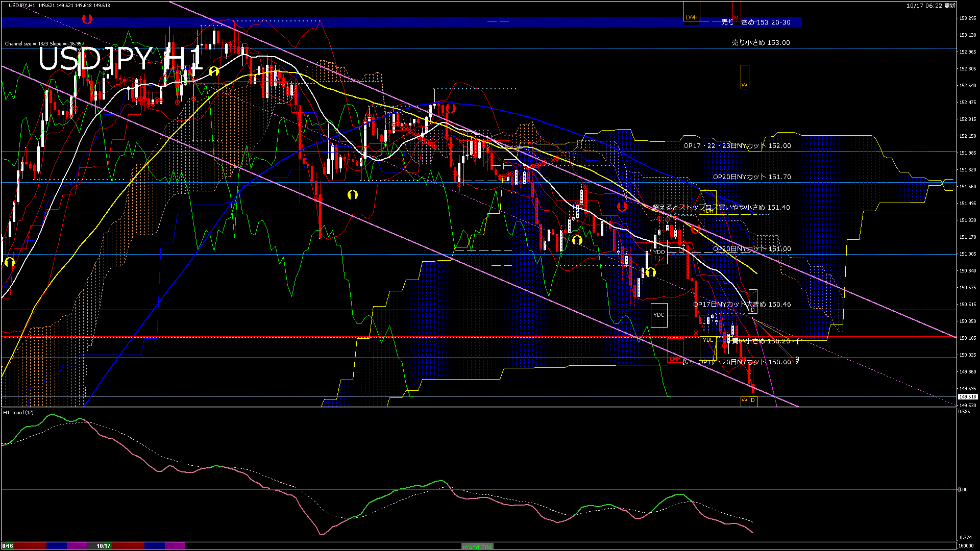Toggle the macd ON button

coord(477,546)
